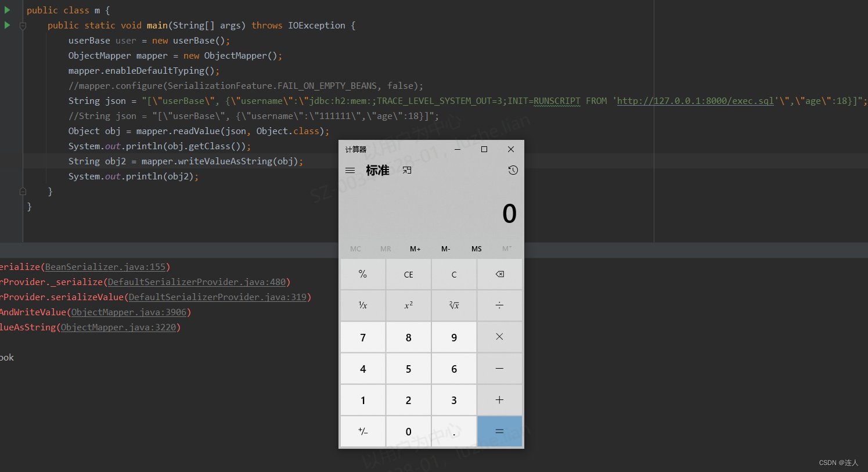Click 'public class m' declaration
The image size is (868, 472).
(x=68, y=10)
